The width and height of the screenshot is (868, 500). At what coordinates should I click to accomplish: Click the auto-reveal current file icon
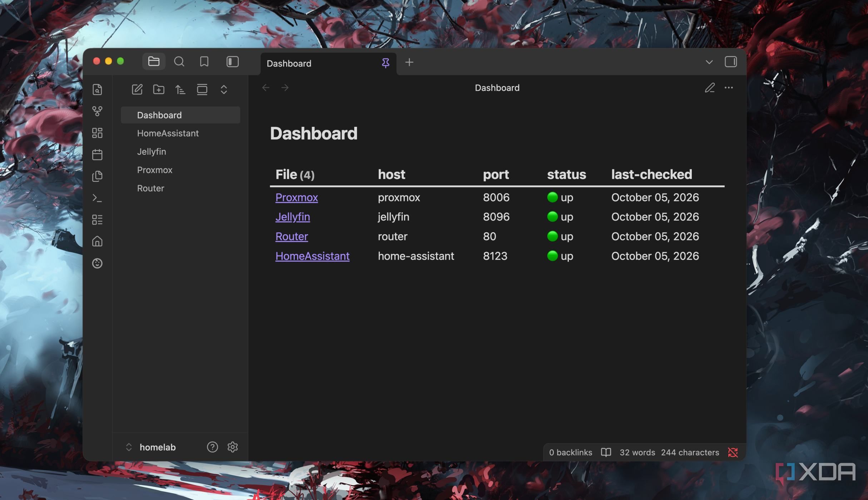point(202,89)
